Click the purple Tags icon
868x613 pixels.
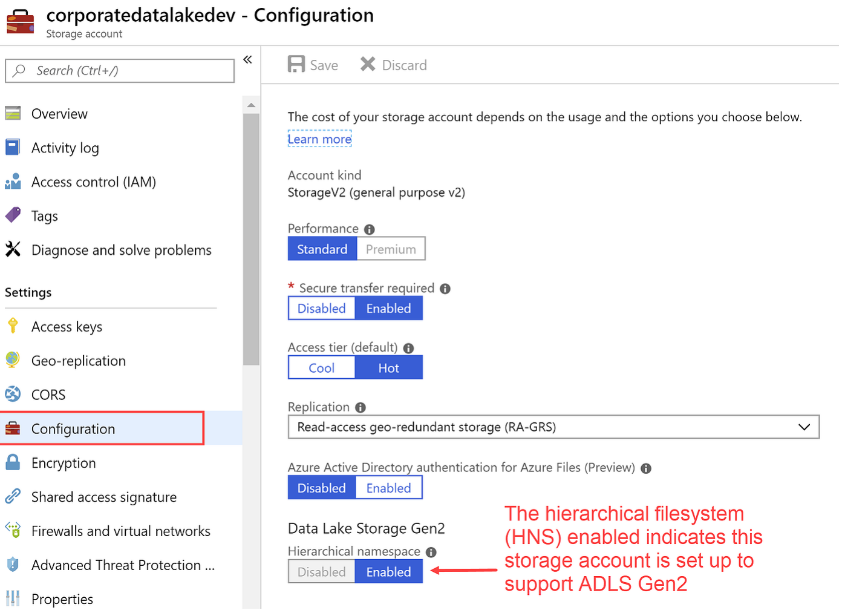coord(13,215)
